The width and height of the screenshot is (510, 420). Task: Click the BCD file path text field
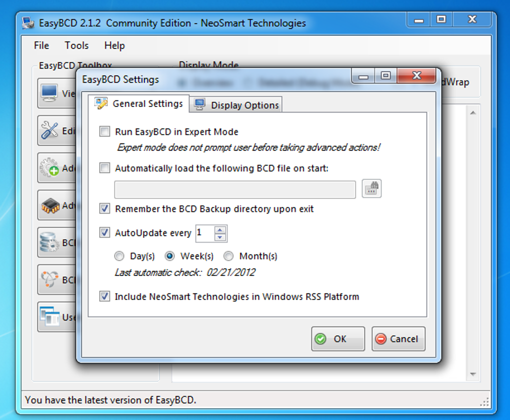[x=235, y=189]
